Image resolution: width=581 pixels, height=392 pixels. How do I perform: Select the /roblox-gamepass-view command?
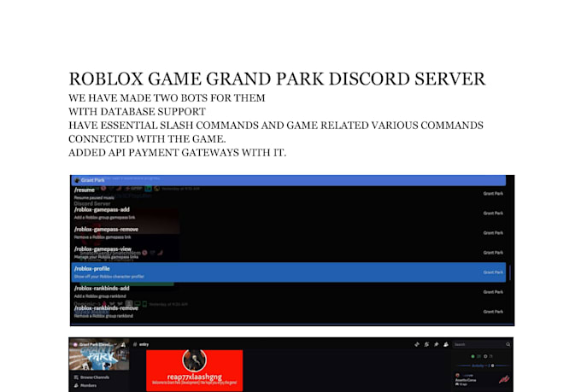(288, 252)
